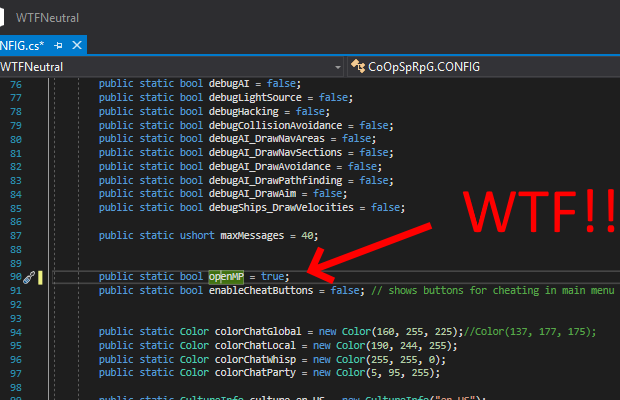Click the class icon beside CoOpSpRpG.CONFIG
The width and height of the screenshot is (620, 400).
coord(357,67)
